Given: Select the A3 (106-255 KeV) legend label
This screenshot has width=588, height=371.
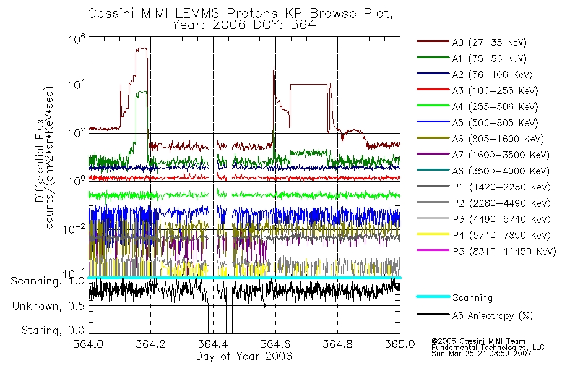Looking at the screenshot, I should point(495,91).
